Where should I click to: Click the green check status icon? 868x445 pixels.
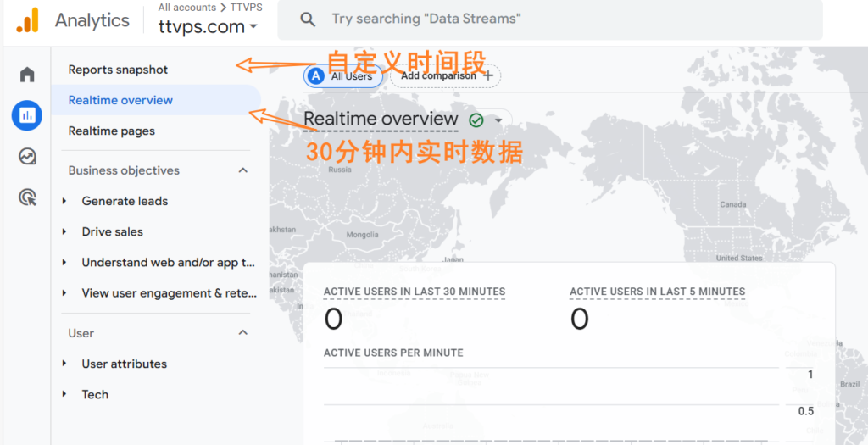click(476, 120)
